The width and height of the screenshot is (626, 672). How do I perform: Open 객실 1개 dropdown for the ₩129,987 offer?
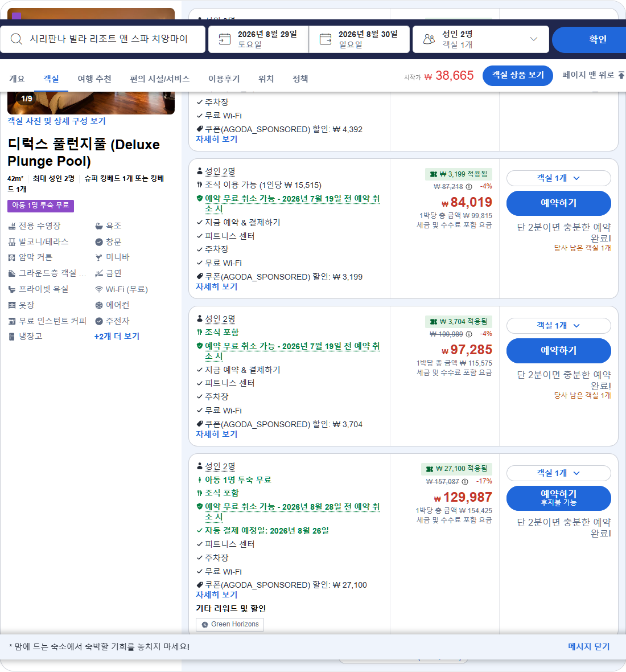coord(558,473)
